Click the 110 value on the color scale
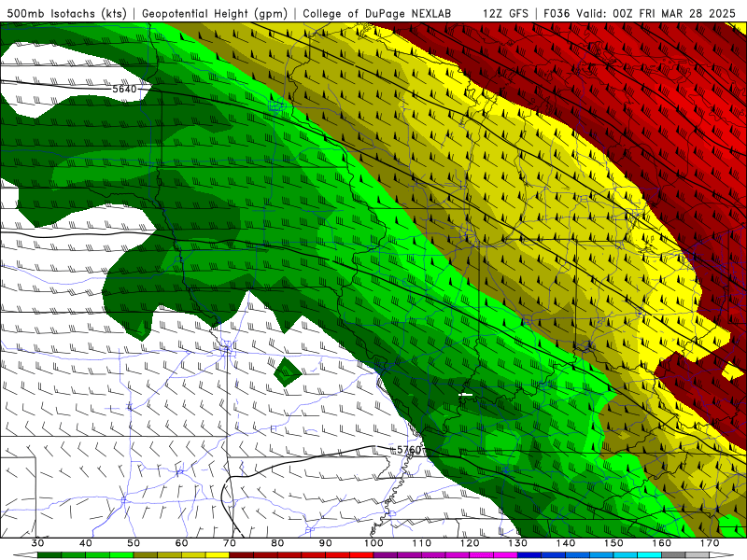 click(422, 543)
